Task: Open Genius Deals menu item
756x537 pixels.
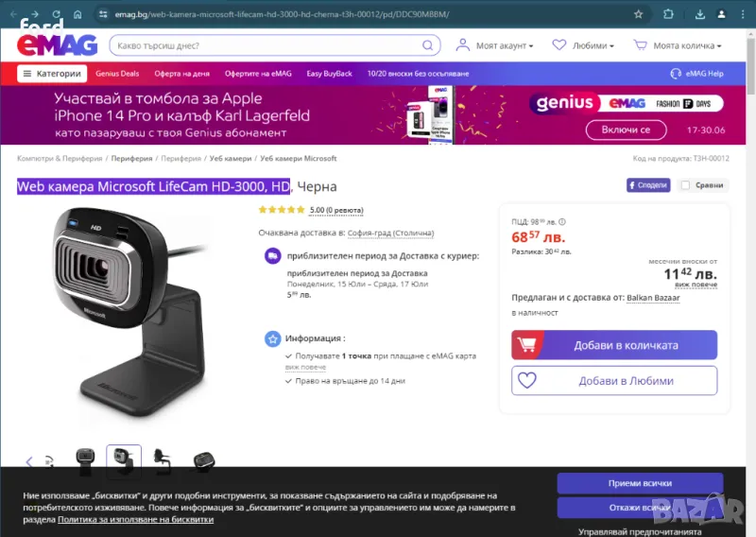Action: pyautogui.click(x=117, y=74)
